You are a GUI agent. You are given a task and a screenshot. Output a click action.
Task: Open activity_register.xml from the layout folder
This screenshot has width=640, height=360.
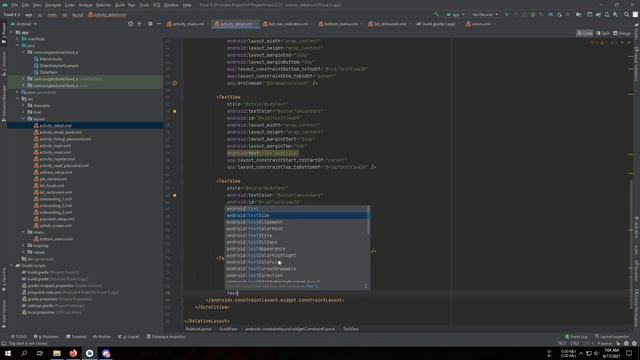pos(57,159)
